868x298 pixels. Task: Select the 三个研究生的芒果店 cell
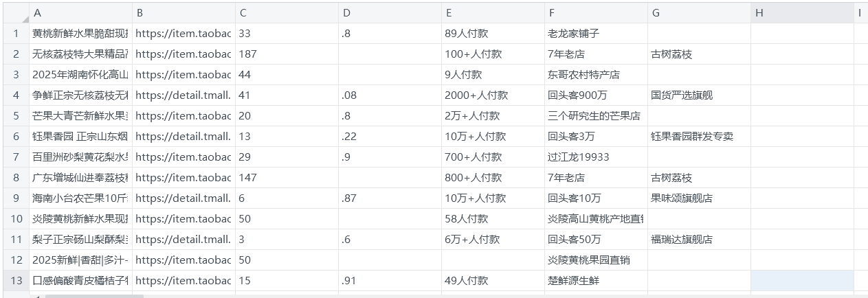[x=596, y=115]
